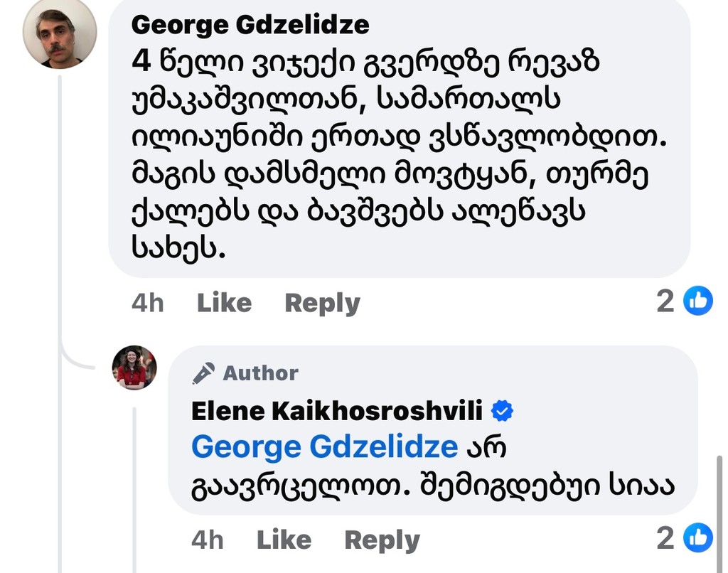Click the microphone Author badge icon
The height and width of the screenshot is (573, 728).
point(204,373)
